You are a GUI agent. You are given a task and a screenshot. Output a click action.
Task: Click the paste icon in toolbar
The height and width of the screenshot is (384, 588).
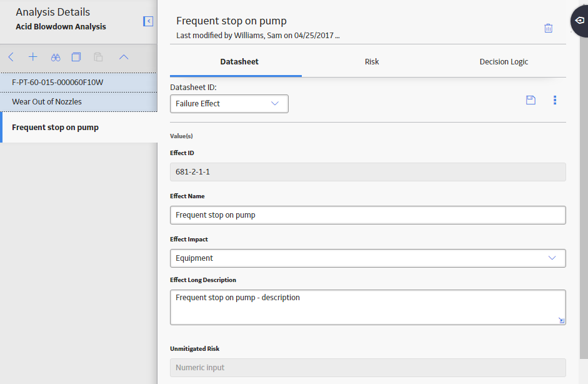pyautogui.click(x=98, y=57)
